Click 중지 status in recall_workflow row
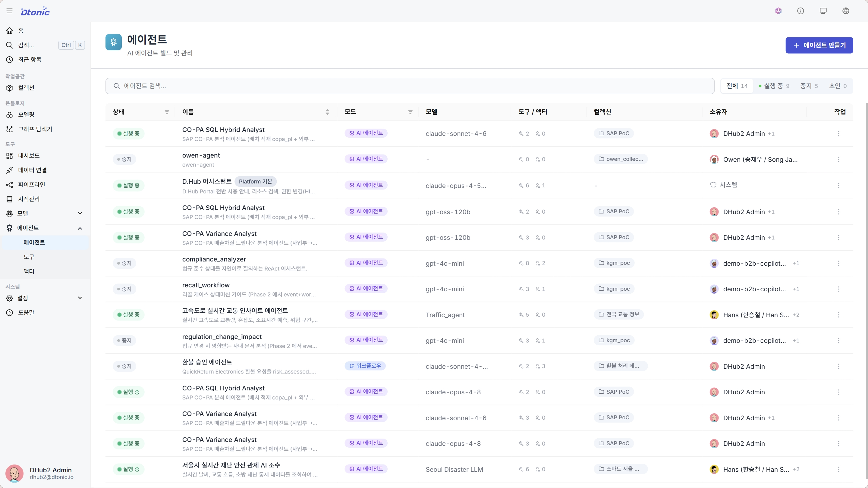This screenshot has width=868, height=488. [x=124, y=289]
